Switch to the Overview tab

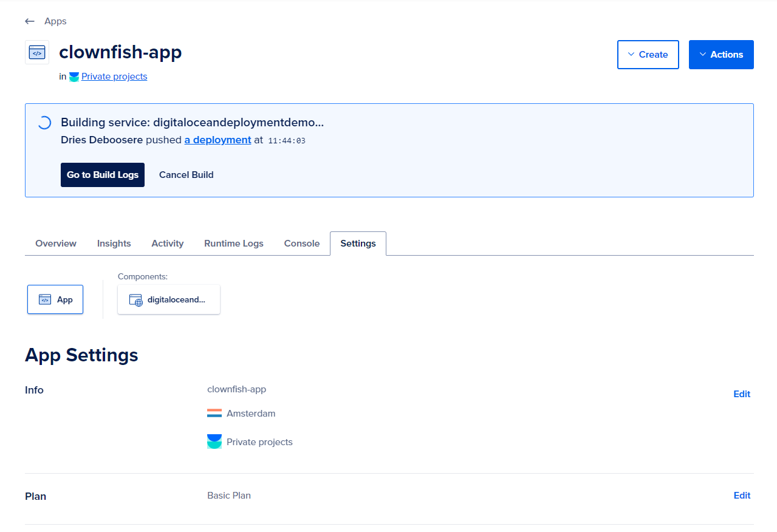click(x=56, y=244)
